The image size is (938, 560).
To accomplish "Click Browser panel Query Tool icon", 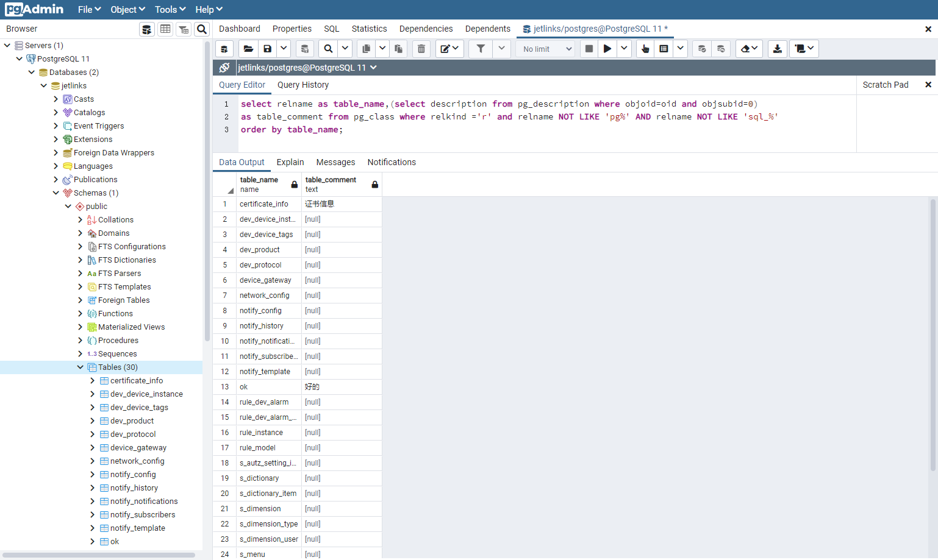I will coord(147,29).
